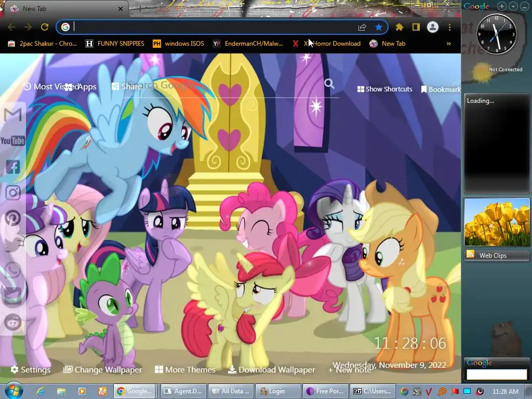Open the Extensions puzzle menu
532x399 pixels.
coord(400,27)
